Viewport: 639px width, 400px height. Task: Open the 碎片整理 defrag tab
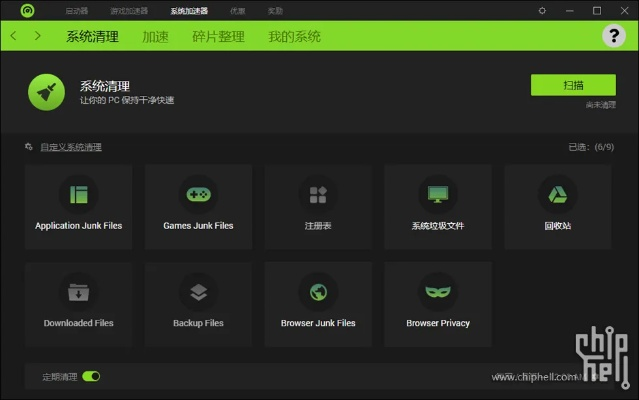(217, 37)
